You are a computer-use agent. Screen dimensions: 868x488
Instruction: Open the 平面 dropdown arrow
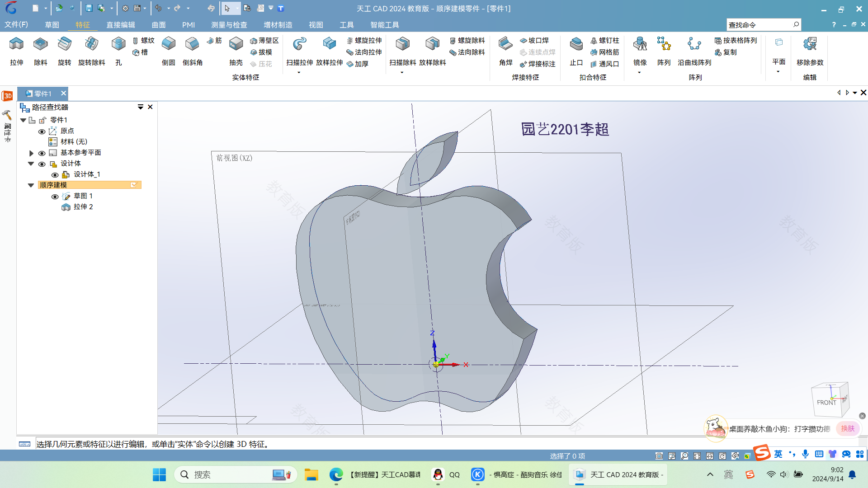point(778,72)
